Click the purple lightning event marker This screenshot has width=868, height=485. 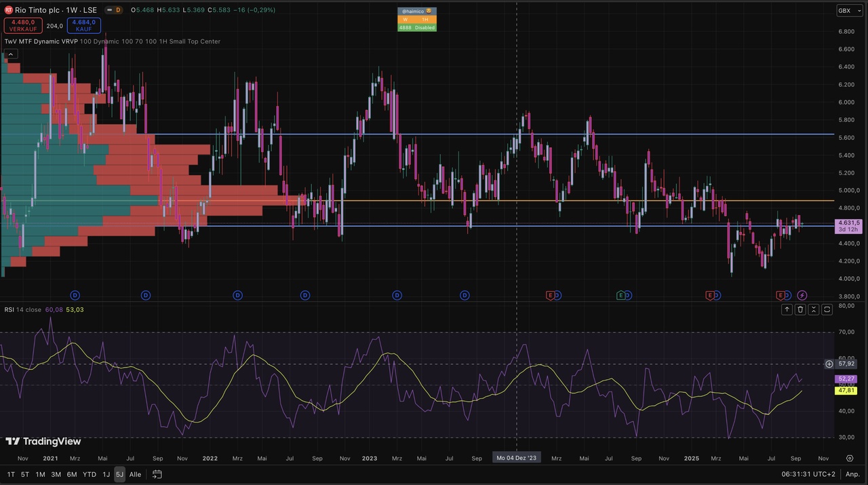(802, 295)
